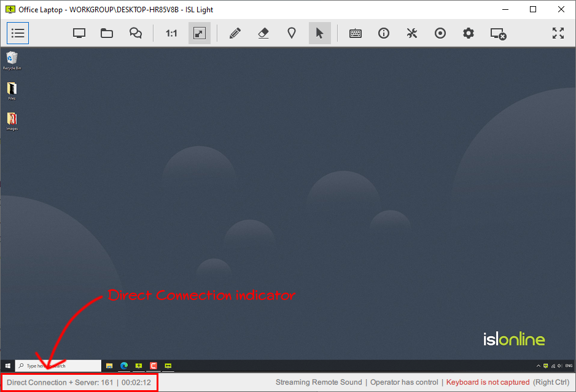The width and height of the screenshot is (576, 392).
Task: Click the remote taskbar search box
Action: 58,366
